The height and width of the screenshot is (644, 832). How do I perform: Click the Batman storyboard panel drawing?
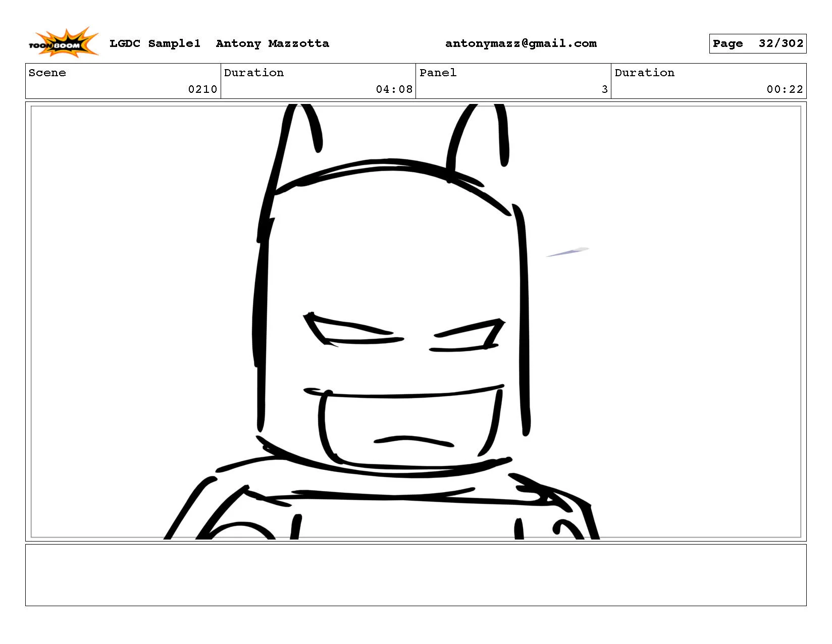[x=416, y=321]
